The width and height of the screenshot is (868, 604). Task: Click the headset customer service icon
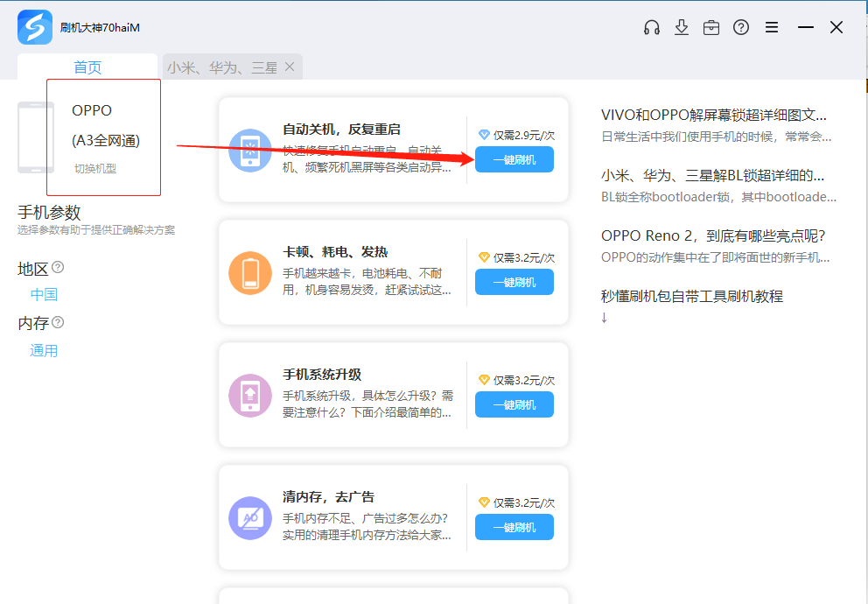(x=652, y=27)
